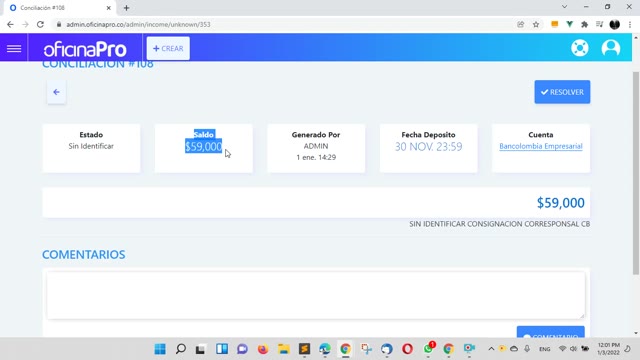
Task: Bookmark this page with the star icon
Action: pyautogui.click(x=536, y=24)
